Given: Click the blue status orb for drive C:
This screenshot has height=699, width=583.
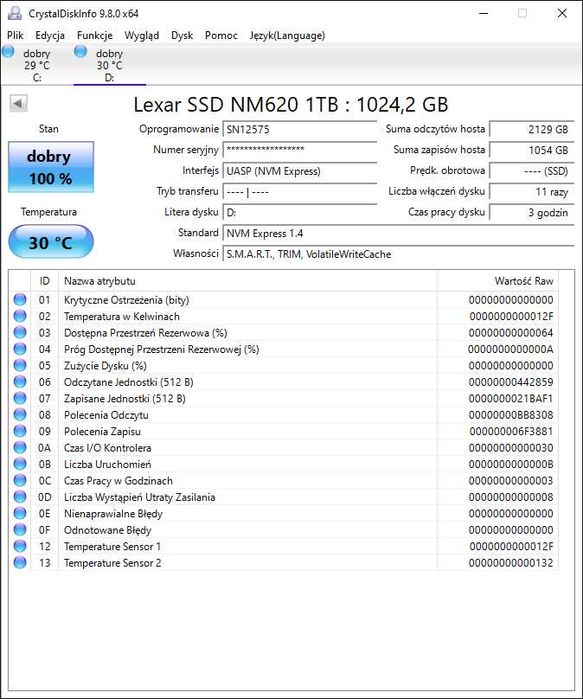Looking at the screenshot, I should pos(8,51).
